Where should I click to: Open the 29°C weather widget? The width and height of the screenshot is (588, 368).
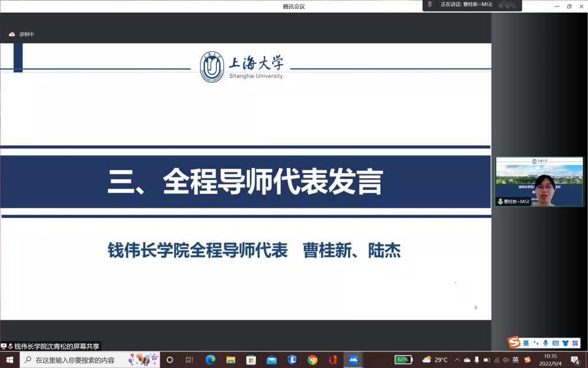[435, 360]
